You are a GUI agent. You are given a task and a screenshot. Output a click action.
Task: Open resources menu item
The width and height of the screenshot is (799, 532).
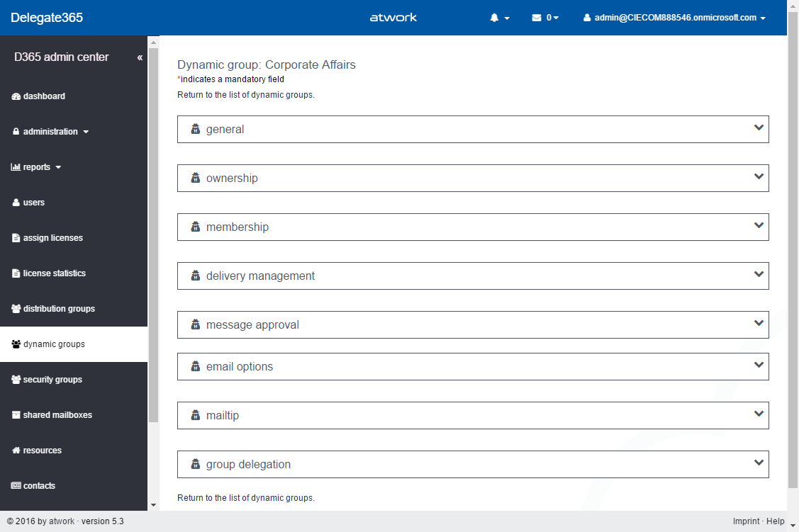point(43,450)
